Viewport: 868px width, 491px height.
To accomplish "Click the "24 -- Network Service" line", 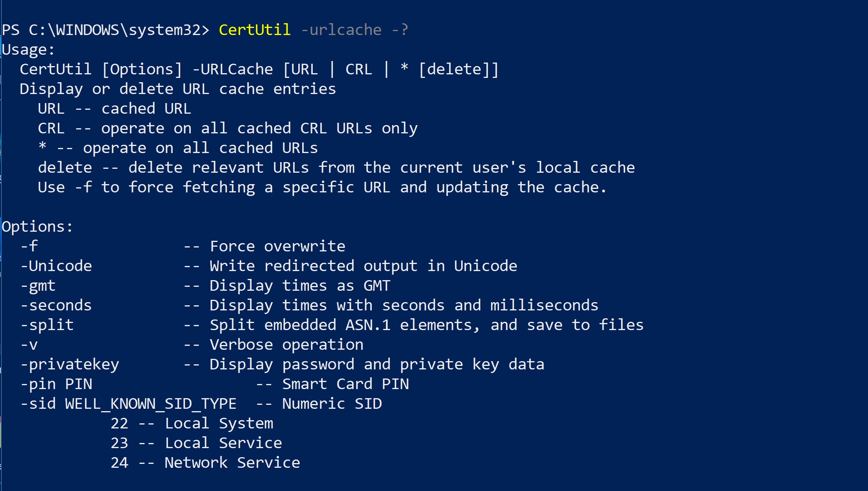I will (x=205, y=463).
